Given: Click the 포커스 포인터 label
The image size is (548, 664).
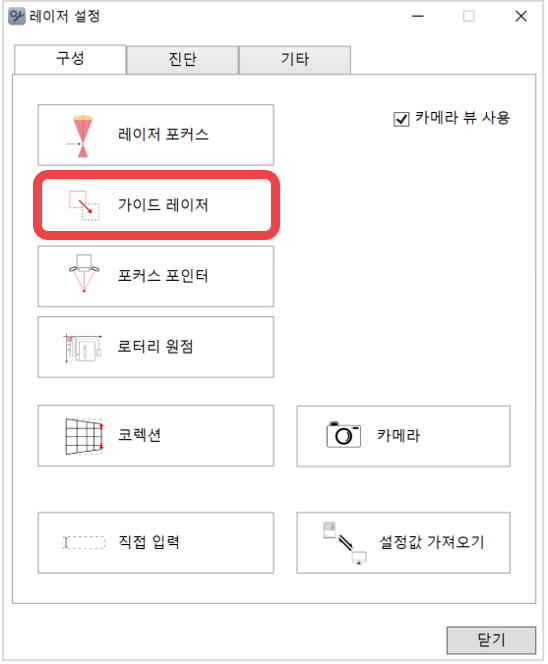Looking at the screenshot, I should (163, 276).
